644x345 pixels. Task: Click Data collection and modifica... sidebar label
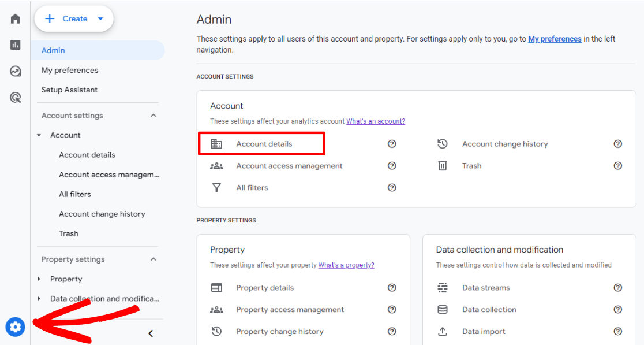[x=104, y=299]
